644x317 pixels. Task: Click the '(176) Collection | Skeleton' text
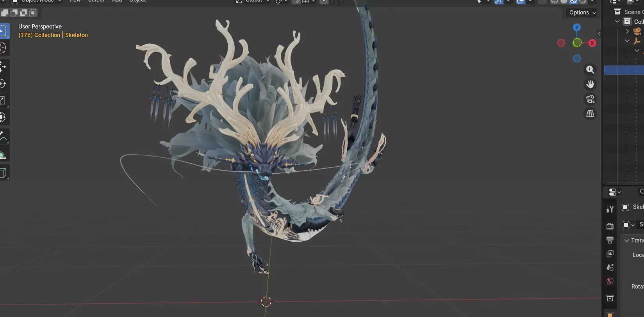coord(53,35)
